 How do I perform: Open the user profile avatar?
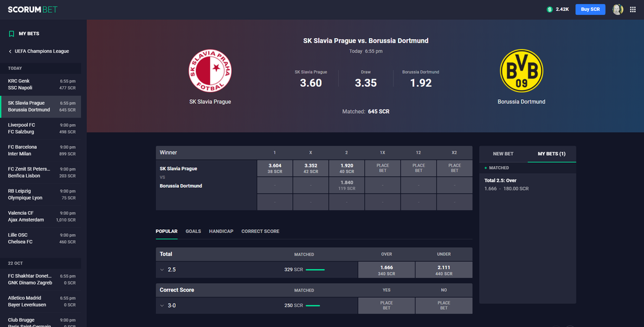[x=618, y=10]
